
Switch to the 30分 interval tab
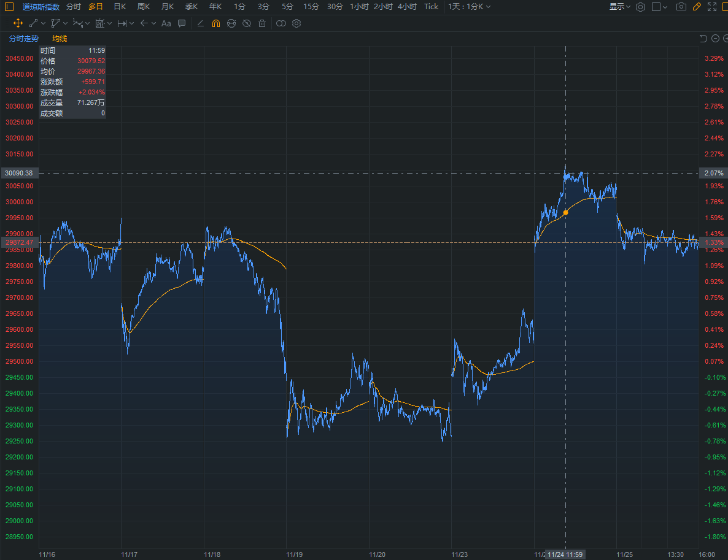click(335, 7)
